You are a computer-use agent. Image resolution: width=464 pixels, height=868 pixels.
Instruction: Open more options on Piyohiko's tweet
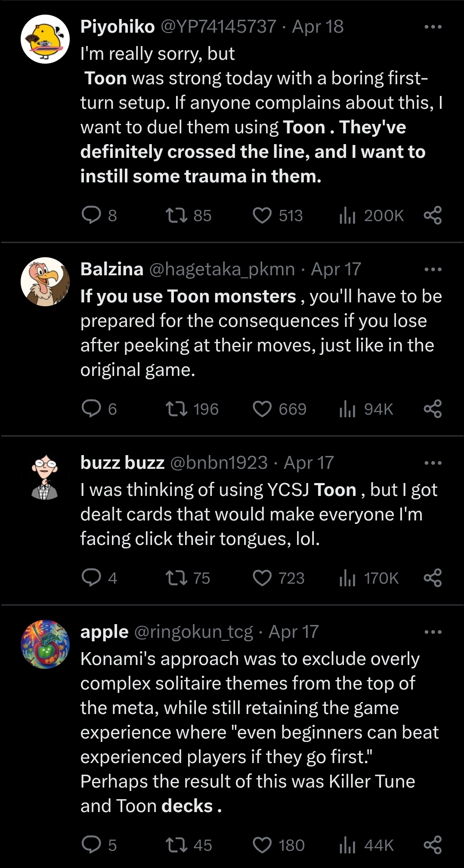pyautogui.click(x=433, y=27)
